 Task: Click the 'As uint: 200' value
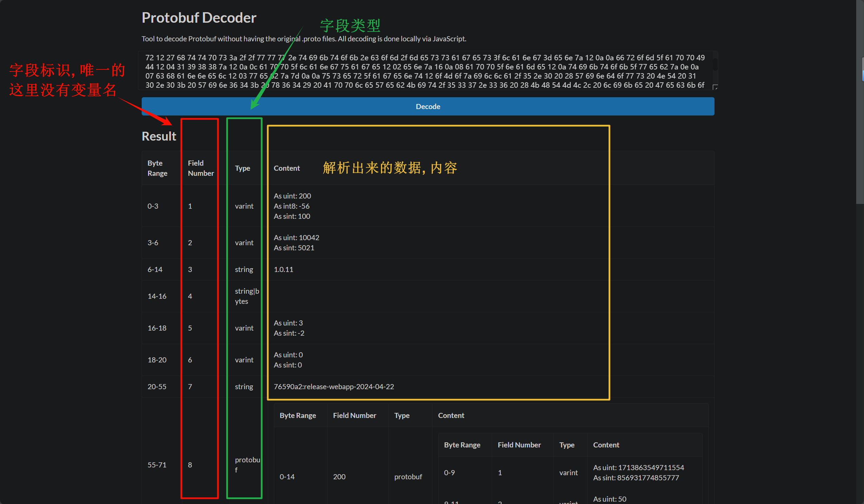coord(292,196)
